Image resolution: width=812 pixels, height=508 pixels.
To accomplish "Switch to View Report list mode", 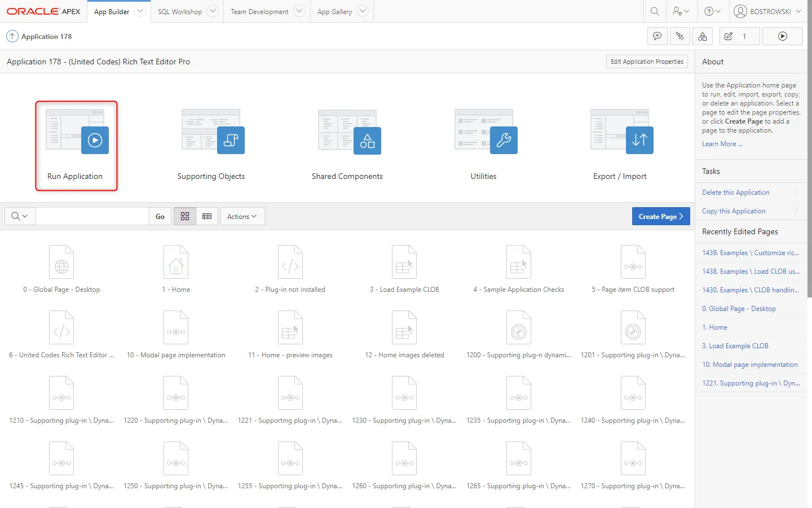I will 207,216.
